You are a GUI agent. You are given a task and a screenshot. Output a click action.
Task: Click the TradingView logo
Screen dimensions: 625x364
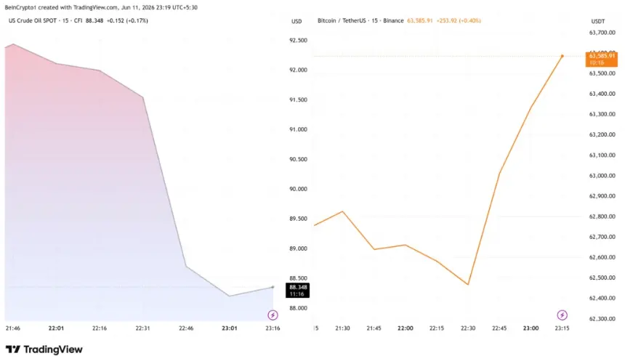point(44,349)
